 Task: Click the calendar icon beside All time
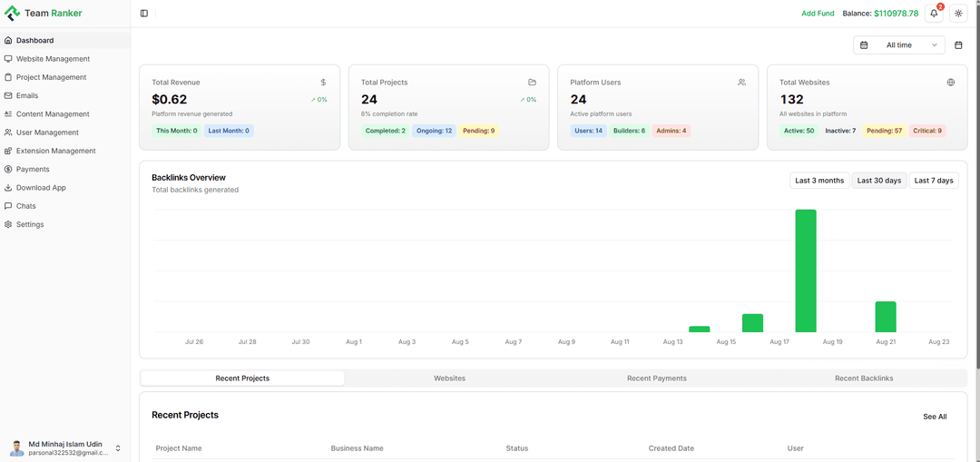coord(958,44)
